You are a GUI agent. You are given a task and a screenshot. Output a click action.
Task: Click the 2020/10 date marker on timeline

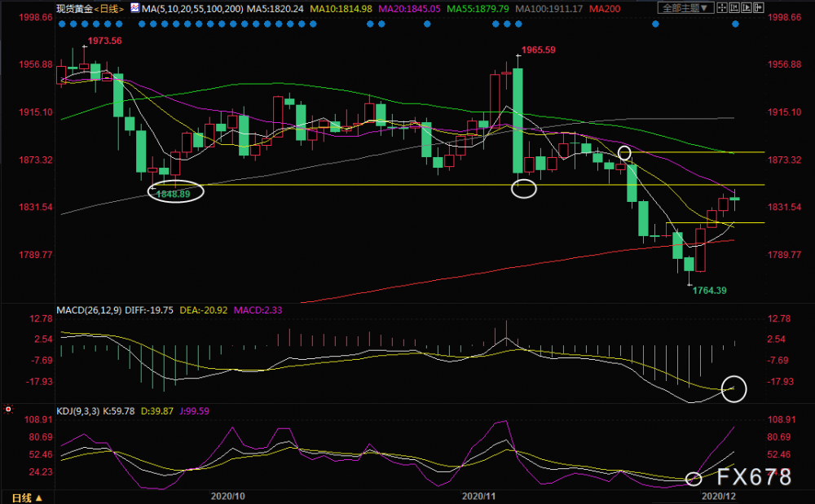coord(227,496)
